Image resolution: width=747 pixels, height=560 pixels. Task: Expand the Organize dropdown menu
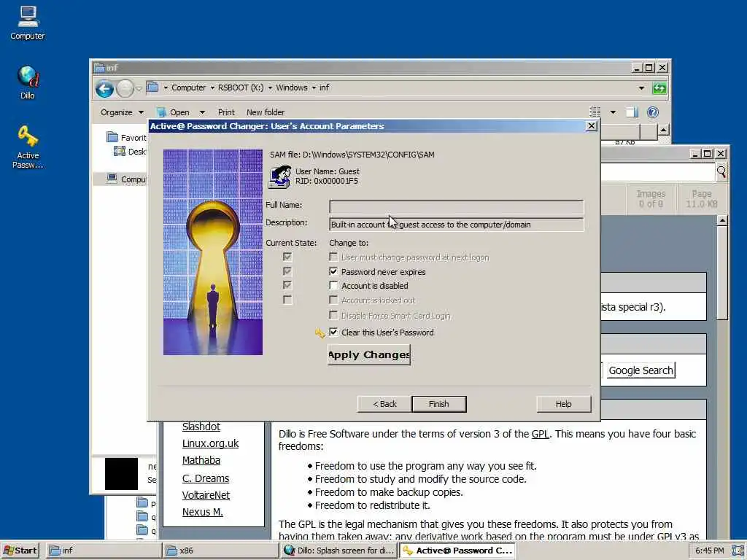[122, 112]
